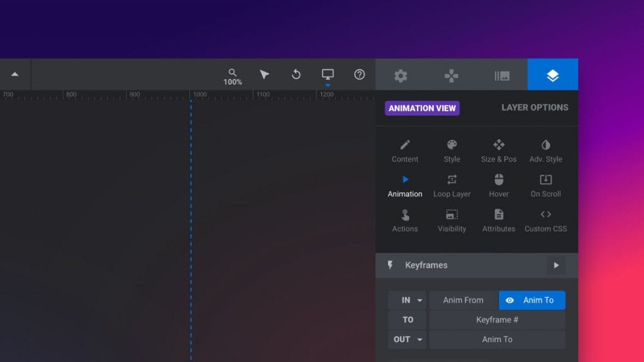Open the Adv. Style section

[x=546, y=151]
